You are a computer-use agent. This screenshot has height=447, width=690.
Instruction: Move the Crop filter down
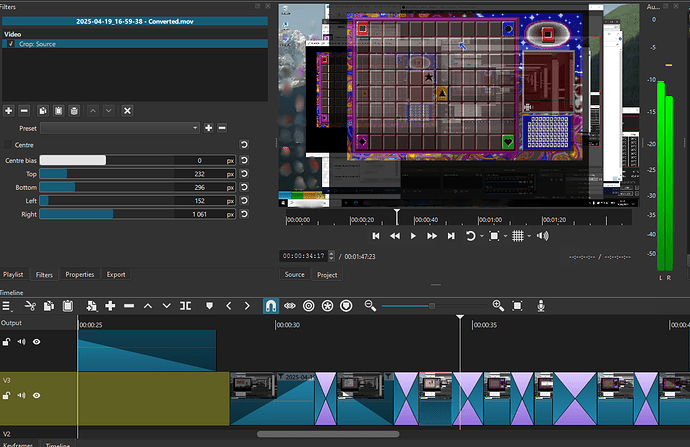(109, 111)
